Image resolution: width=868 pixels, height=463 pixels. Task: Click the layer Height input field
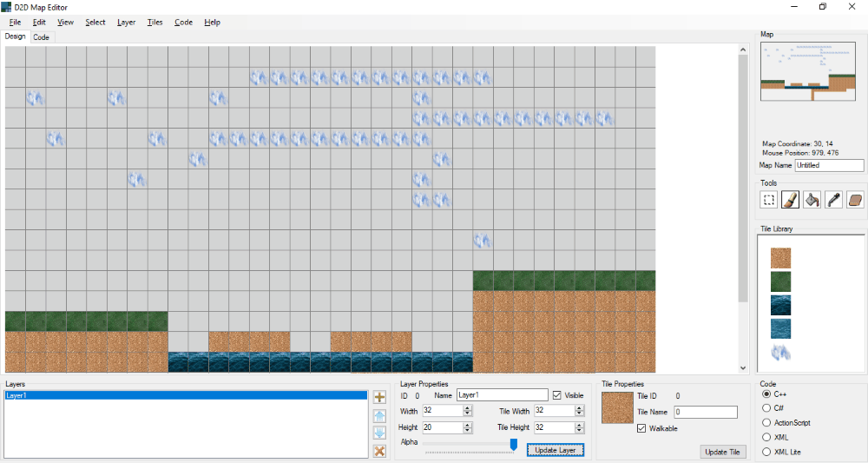tap(443, 427)
